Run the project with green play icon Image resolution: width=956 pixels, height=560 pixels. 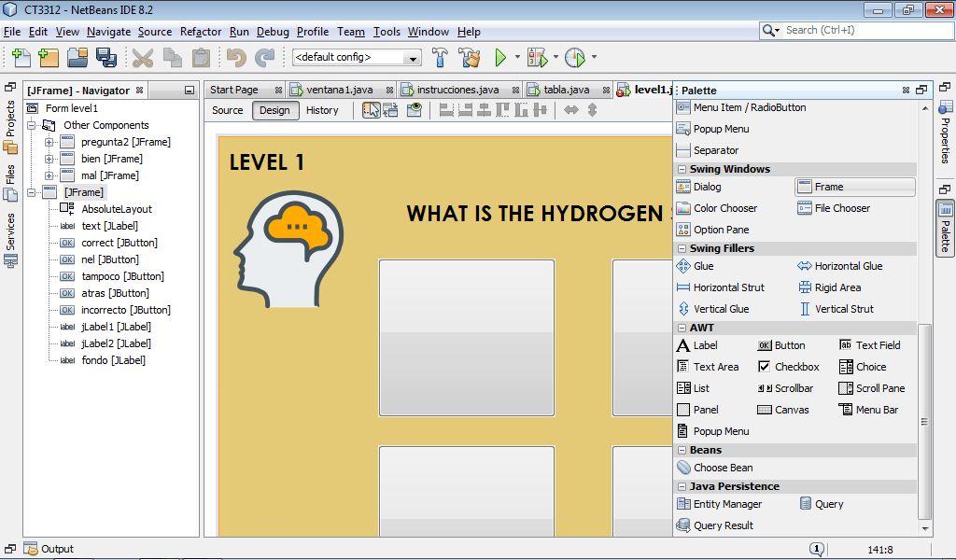click(500, 57)
